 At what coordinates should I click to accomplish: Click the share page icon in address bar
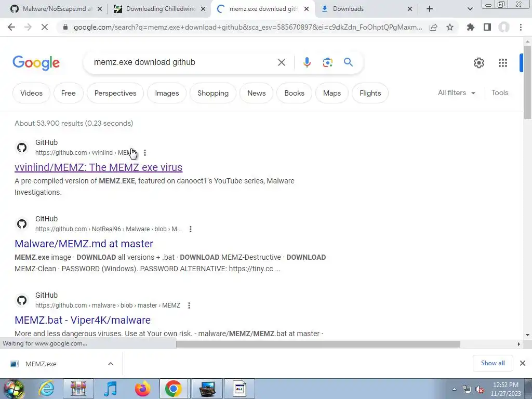433,27
